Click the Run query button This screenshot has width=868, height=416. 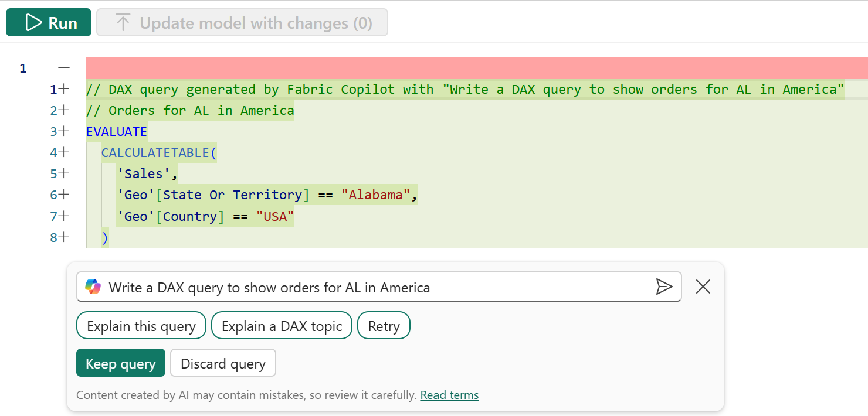pos(49,23)
